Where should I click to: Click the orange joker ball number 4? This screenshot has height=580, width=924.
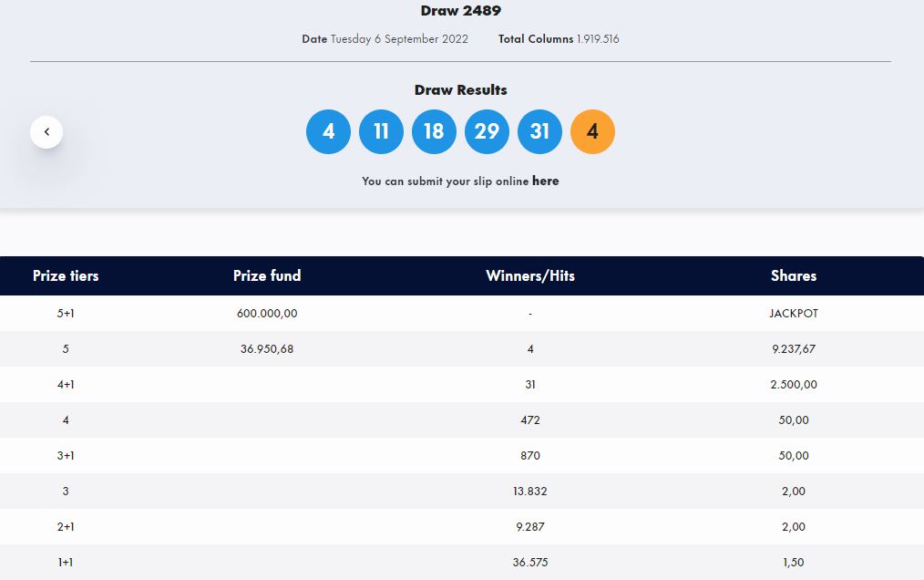pyautogui.click(x=593, y=131)
